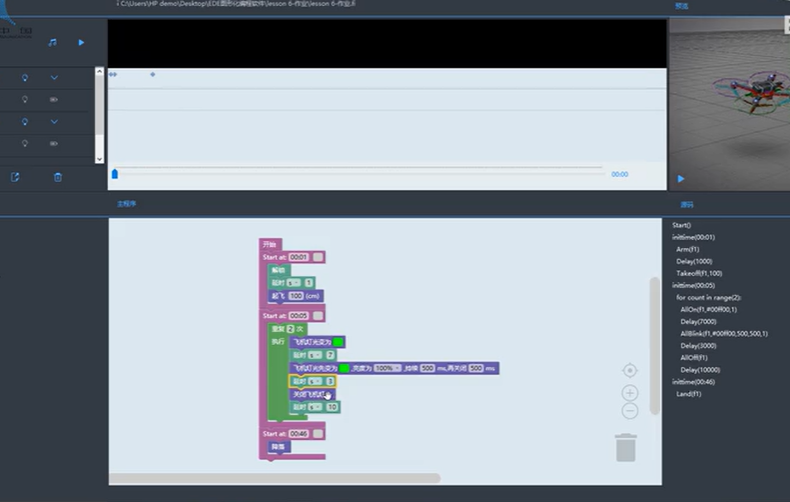Click the music note icon
Screen dimensions: 790x502
click(52, 42)
